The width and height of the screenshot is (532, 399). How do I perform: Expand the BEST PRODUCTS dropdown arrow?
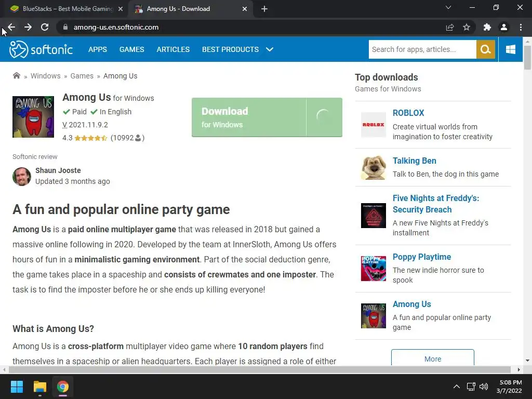click(x=270, y=49)
